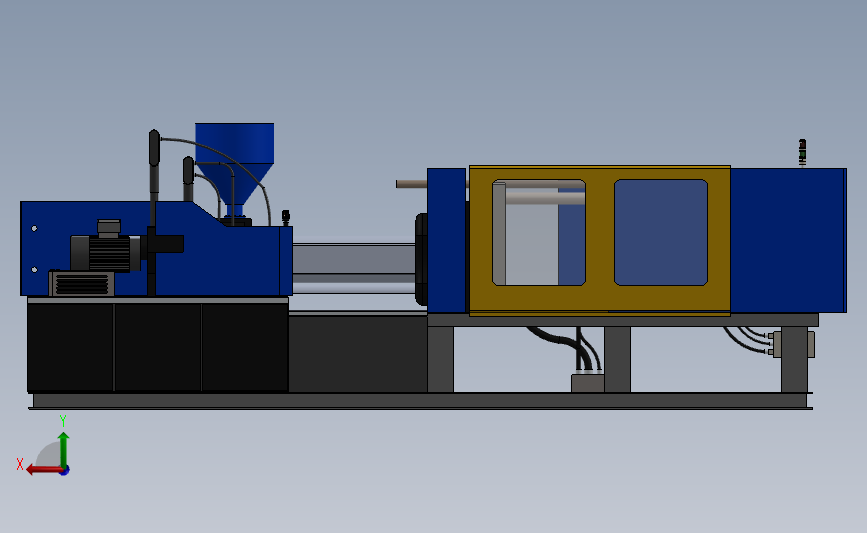Select the signal tower light on the clamping unit
867x533 pixels.
802,153
